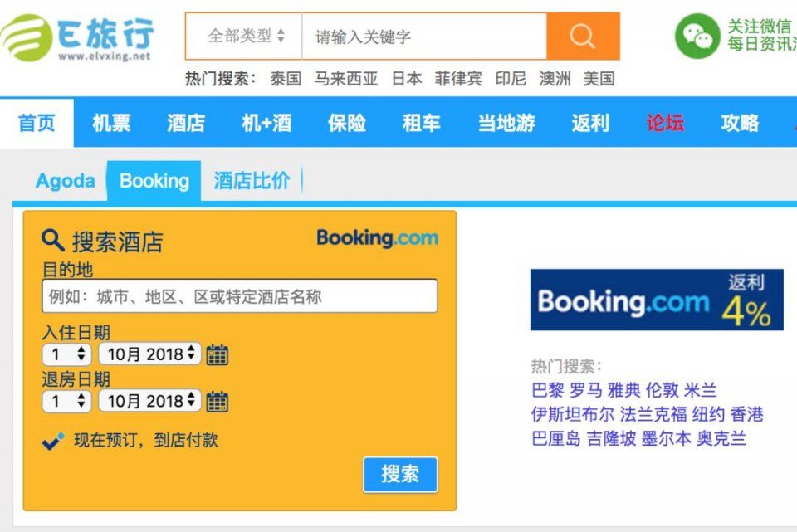
Task: Open the 租车 car rental menu
Action: click(422, 123)
